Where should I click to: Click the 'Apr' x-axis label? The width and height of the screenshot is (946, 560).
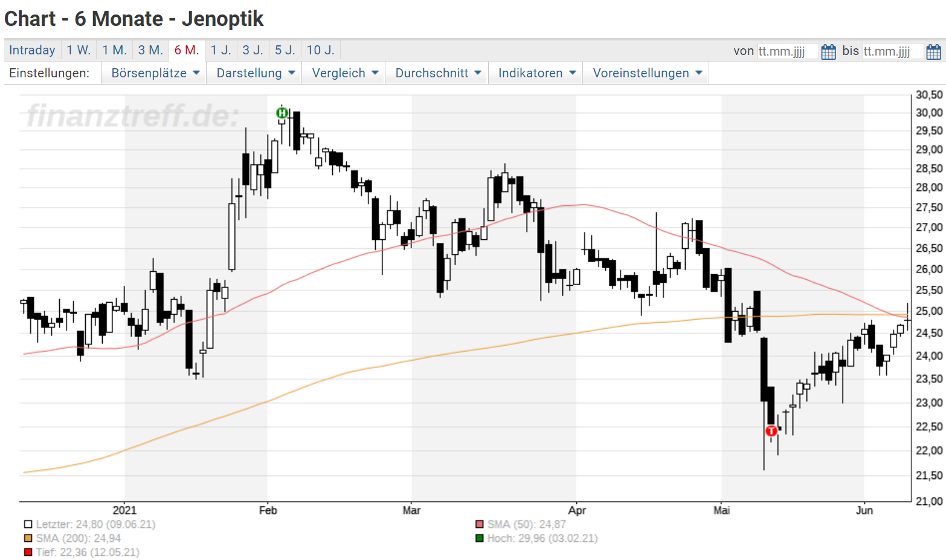(577, 510)
